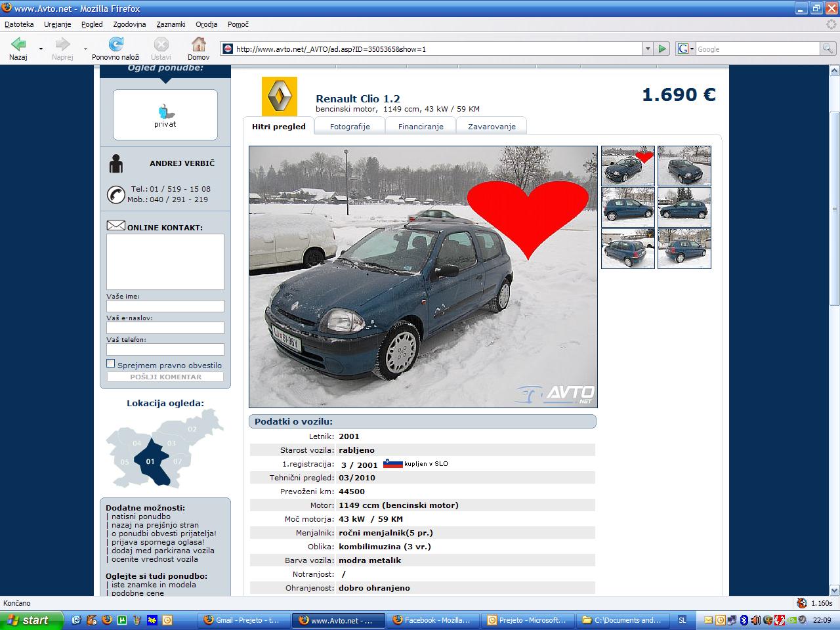
Task: Click the natisni ponudbo link
Action: coord(141,516)
